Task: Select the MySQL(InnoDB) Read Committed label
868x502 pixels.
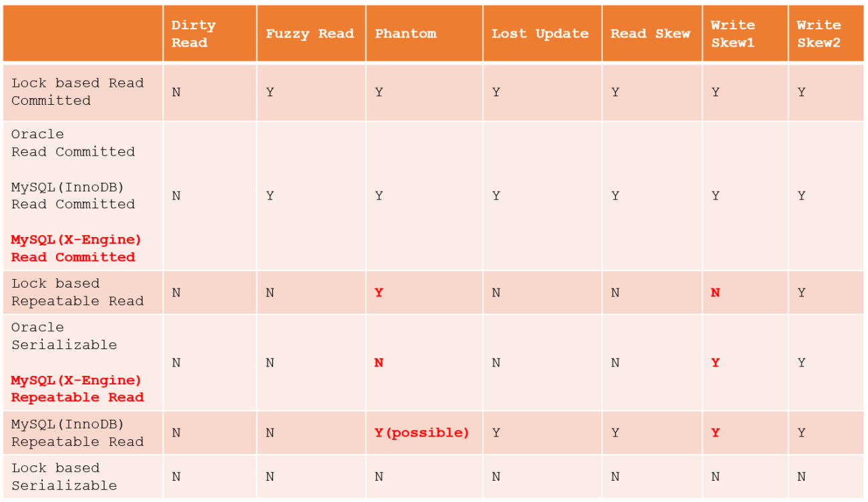Action: (73, 196)
